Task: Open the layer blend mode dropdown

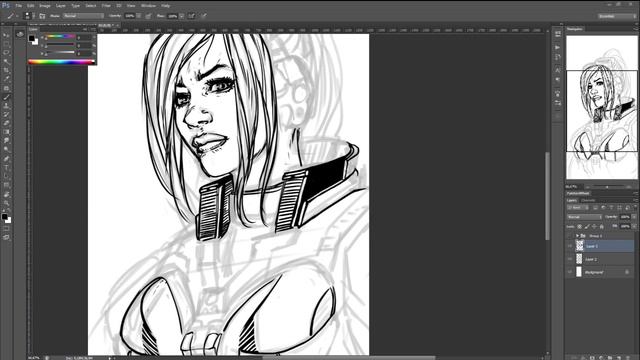Action: 584,217
